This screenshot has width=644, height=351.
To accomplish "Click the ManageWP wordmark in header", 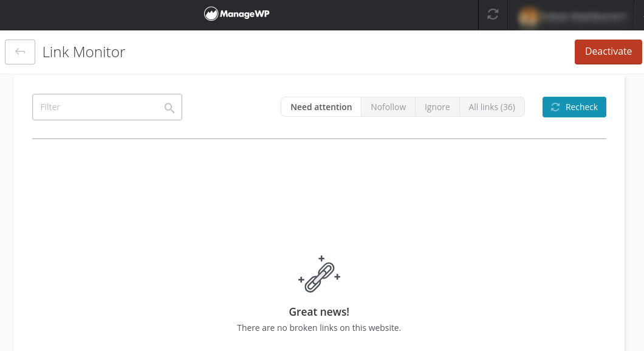I will click(x=245, y=14).
